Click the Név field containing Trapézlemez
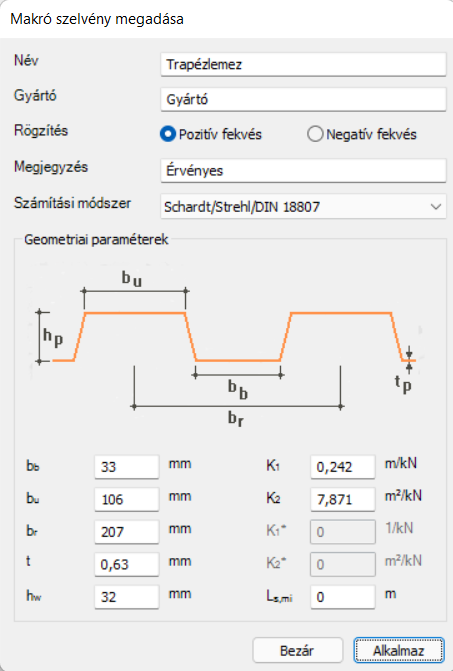453x671 pixels. coord(303,65)
